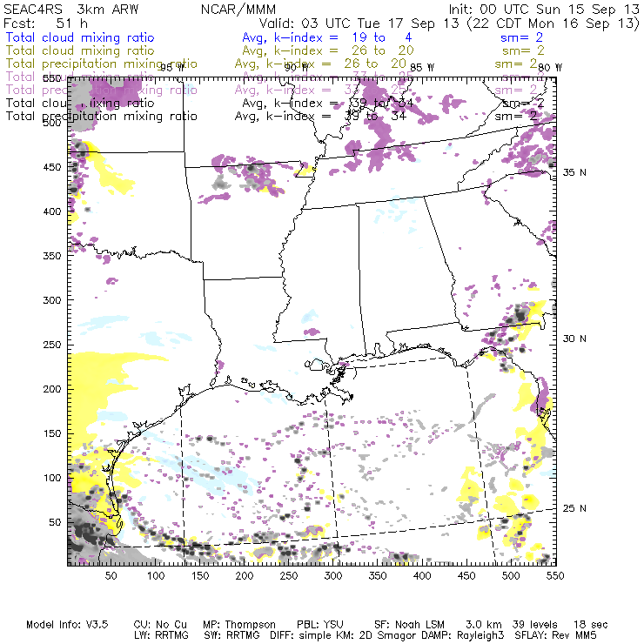Click 'SFLAY: Rev MM5' footer text
Screen dimensions: 644x644
click(555, 635)
